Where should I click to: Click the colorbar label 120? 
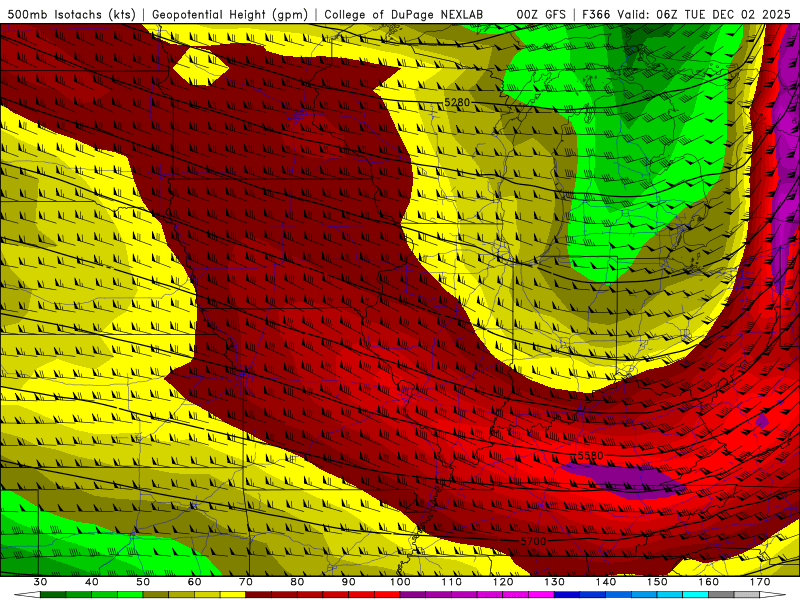click(x=503, y=582)
